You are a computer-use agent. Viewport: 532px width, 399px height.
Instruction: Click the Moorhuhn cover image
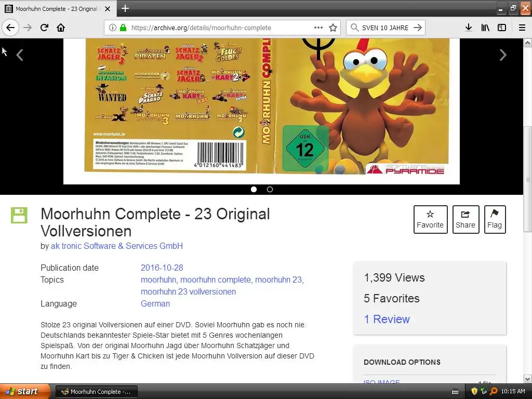pos(262,111)
